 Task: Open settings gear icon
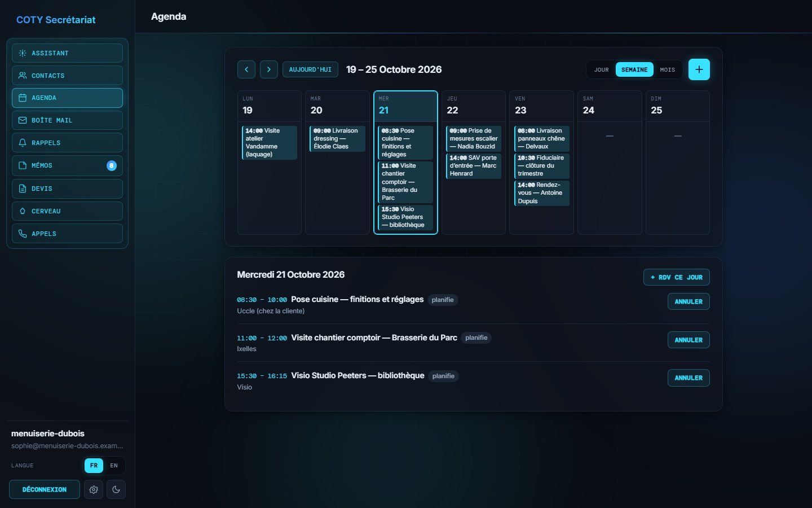click(94, 489)
